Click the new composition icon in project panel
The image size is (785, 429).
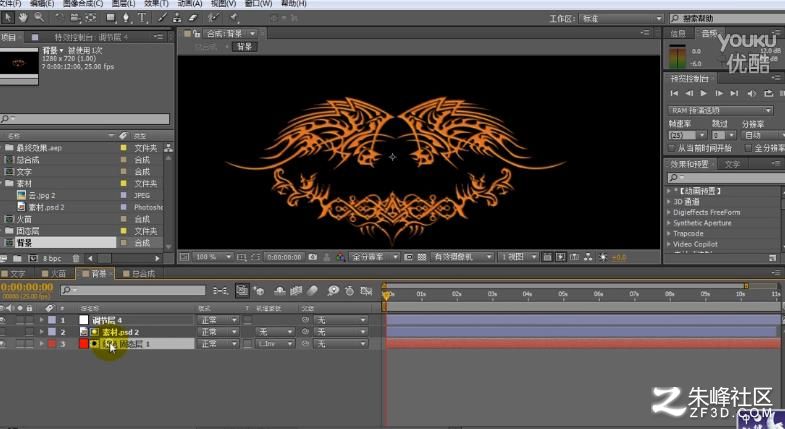33,258
